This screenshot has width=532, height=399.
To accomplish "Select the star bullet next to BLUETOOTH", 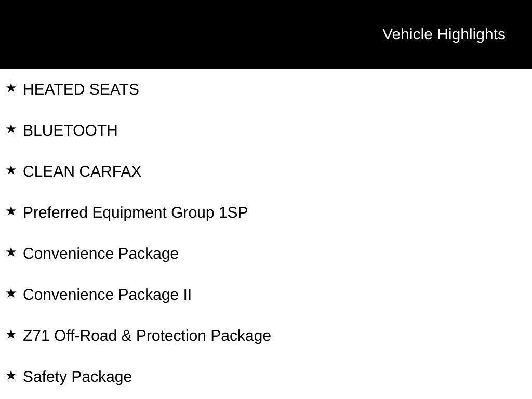I will click(x=11, y=129).
